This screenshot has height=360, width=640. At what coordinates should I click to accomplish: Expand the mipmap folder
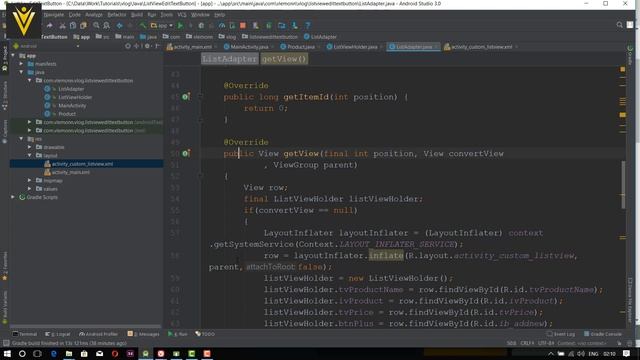pyautogui.click(x=29, y=180)
